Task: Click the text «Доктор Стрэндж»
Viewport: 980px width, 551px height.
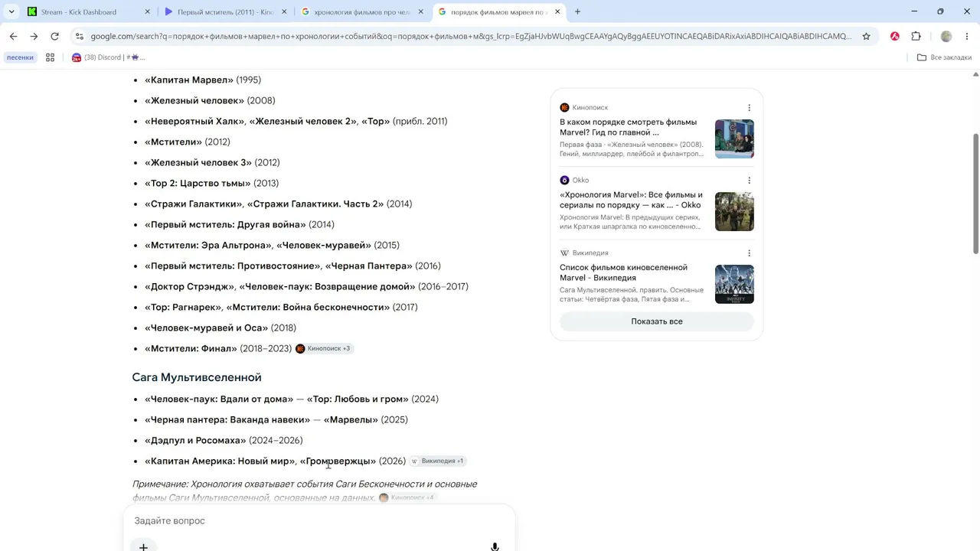Action: coord(189,287)
